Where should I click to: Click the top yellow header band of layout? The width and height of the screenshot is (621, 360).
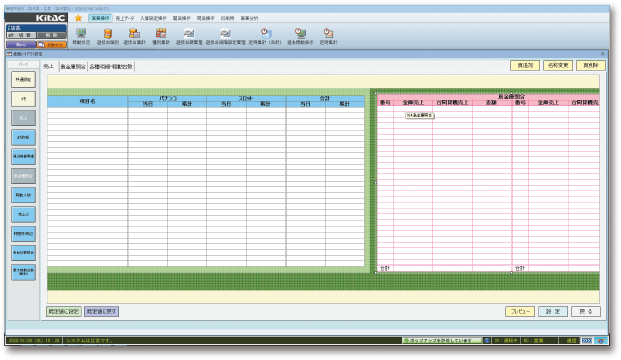[323, 82]
